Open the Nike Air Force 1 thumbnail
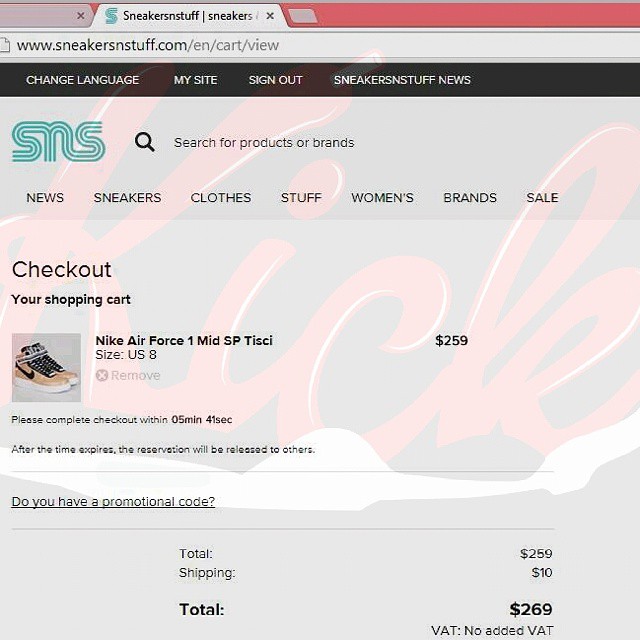Image resolution: width=640 pixels, height=640 pixels. point(46,367)
